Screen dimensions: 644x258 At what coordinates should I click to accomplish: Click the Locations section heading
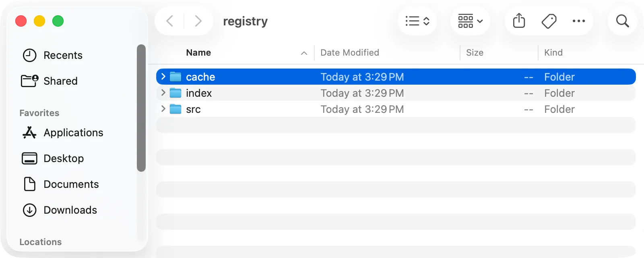tap(41, 242)
